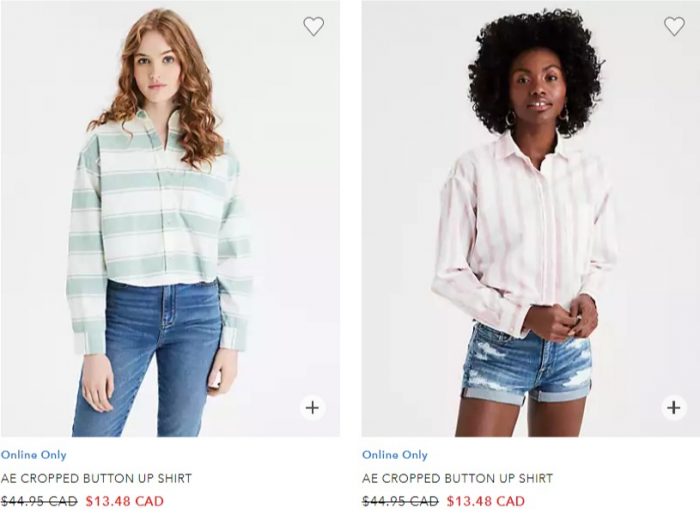Click Online Only label under pink shirt

[395, 455]
